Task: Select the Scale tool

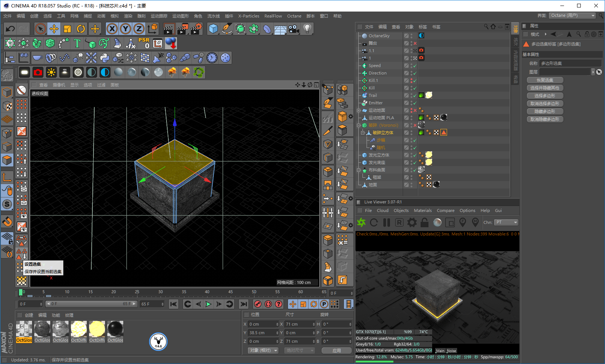Action: click(x=67, y=29)
